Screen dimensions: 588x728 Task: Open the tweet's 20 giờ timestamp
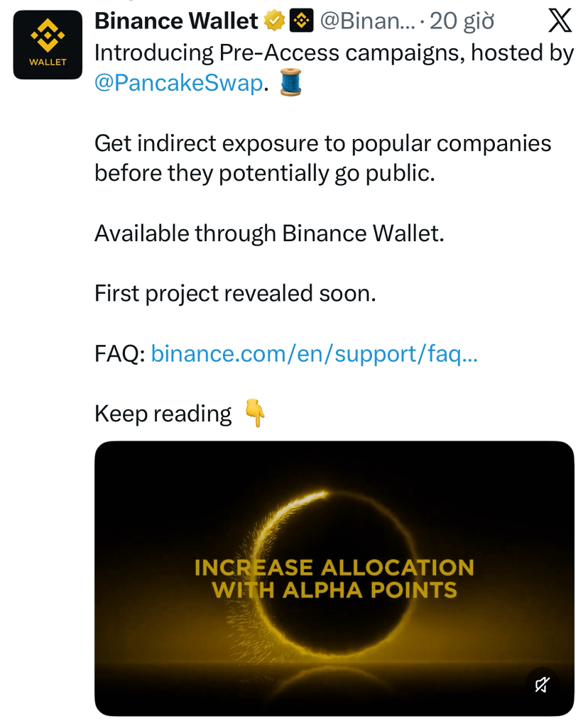(462, 21)
